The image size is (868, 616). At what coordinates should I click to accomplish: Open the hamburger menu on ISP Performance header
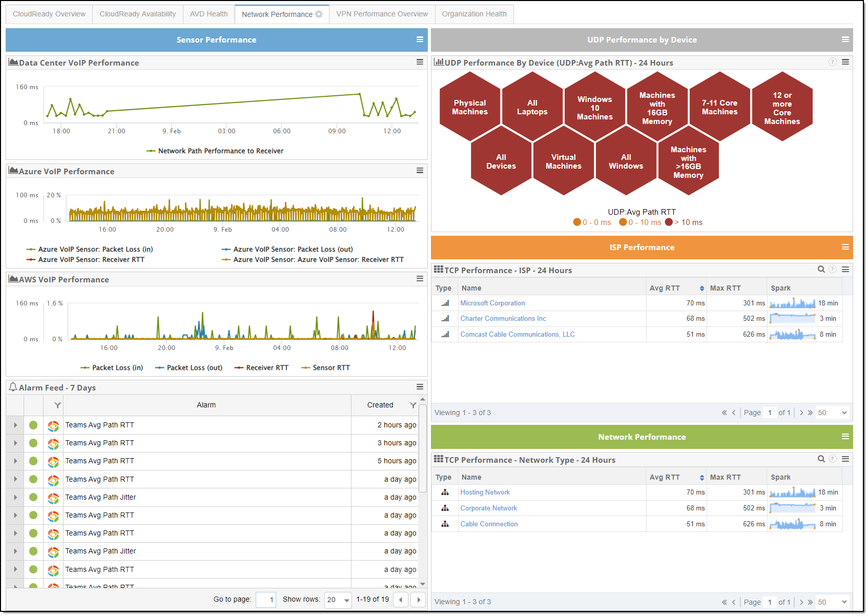(x=845, y=247)
